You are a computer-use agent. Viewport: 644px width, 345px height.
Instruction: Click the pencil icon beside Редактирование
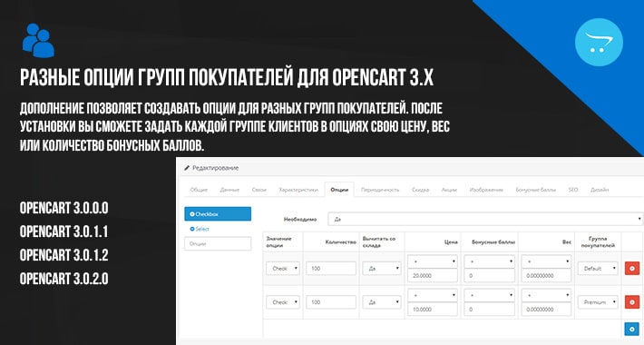(187, 168)
